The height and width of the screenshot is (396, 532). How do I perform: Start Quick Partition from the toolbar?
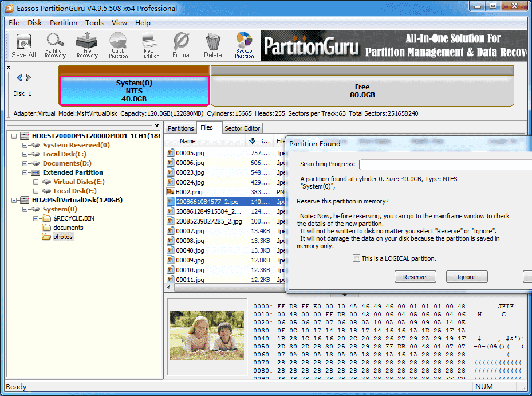(x=118, y=45)
